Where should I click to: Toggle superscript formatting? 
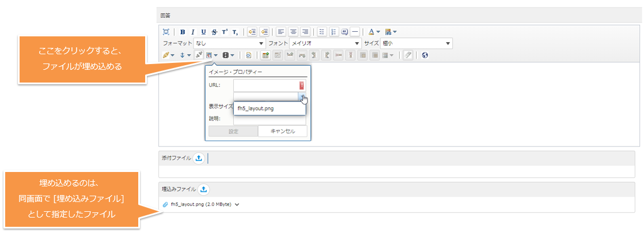[225, 32]
